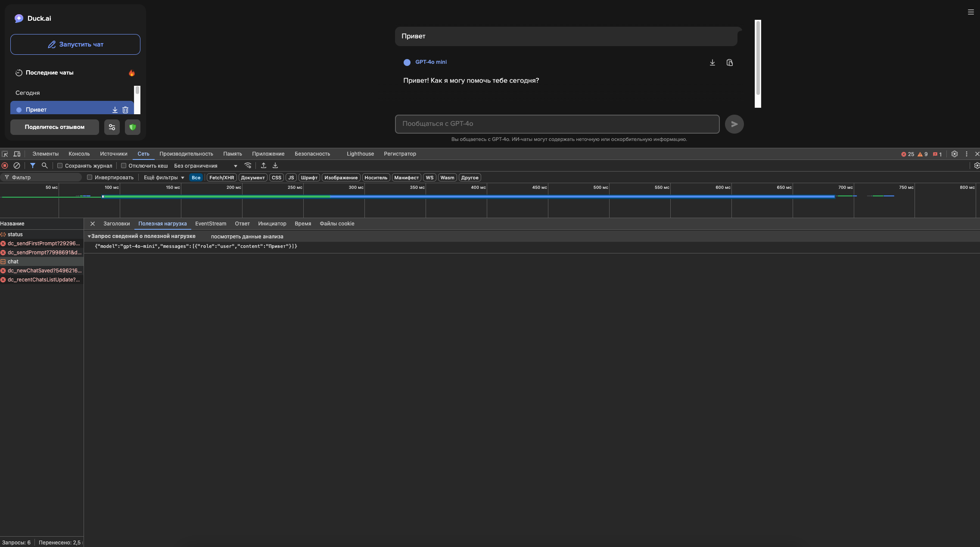Activate the DevTools element inspector icon
Screen dimensions: 980x547
point(5,154)
